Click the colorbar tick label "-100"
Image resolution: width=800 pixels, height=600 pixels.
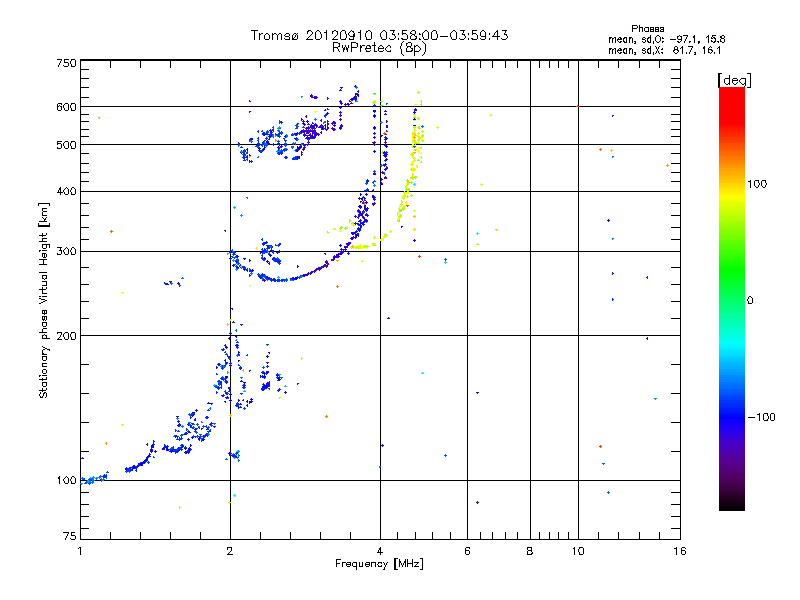pyautogui.click(x=761, y=417)
